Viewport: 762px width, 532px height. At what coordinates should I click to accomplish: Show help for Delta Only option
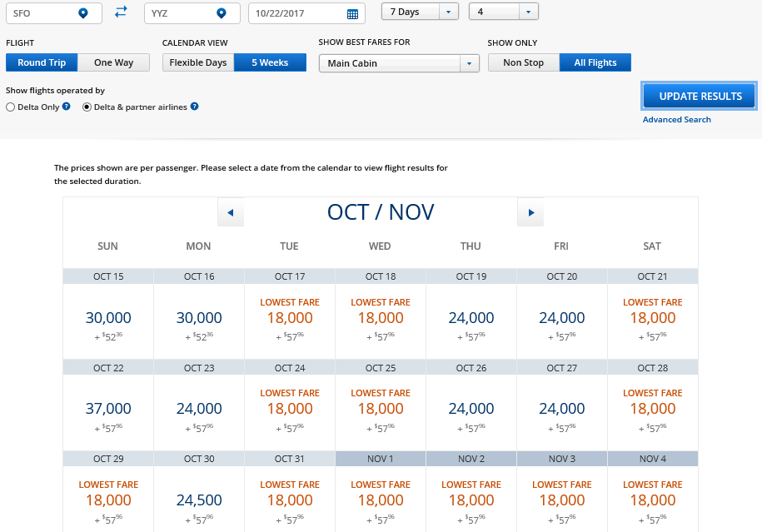(x=66, y=107)
